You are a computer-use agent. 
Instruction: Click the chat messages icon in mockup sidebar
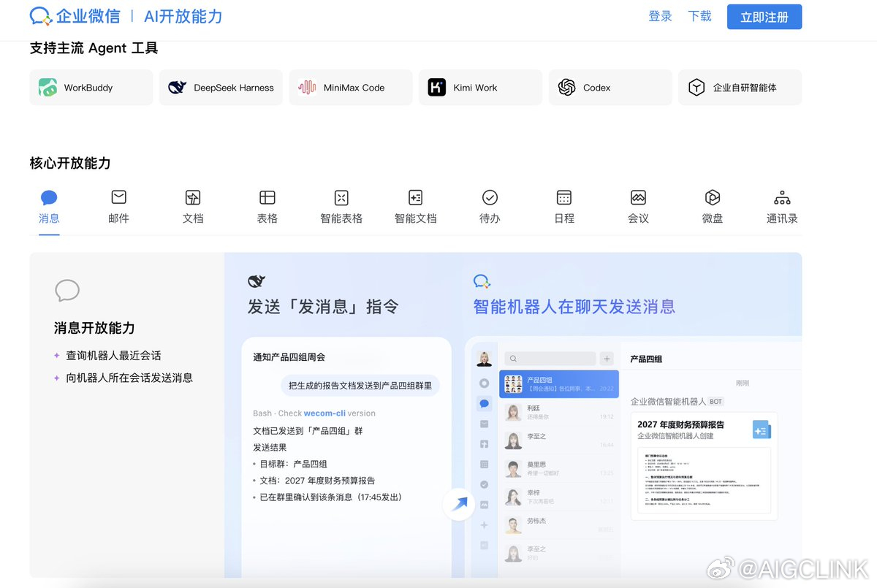point(484,403)
